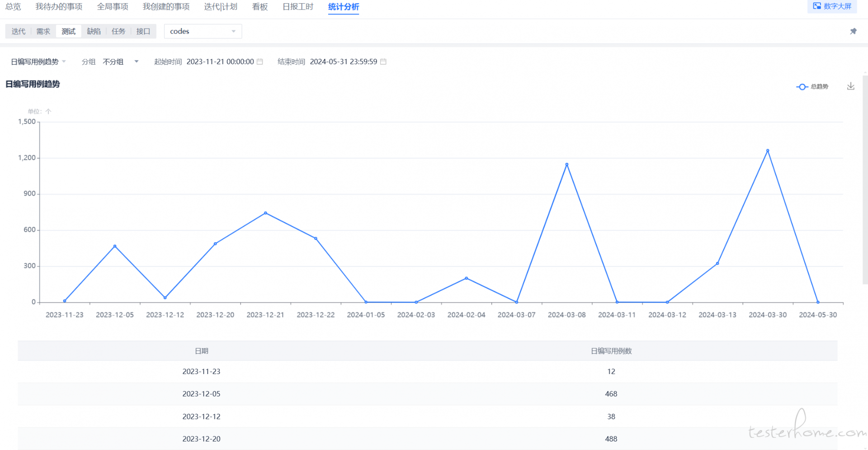Open the 看板 tab

pyautogui.click(x=260, y=7)
